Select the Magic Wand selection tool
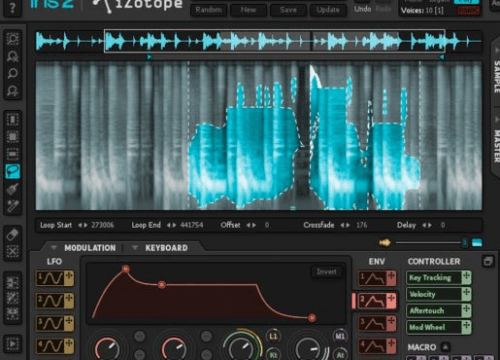This screenshot has width=500, height=360. [x=13, y=206]
